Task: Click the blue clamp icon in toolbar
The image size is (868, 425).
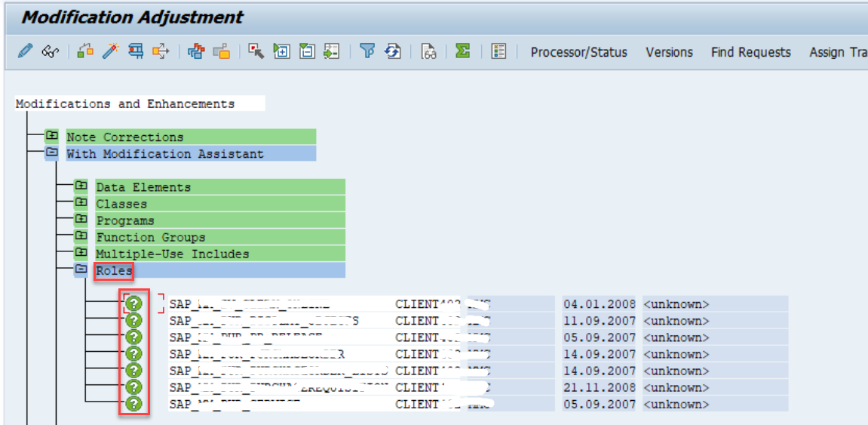Action: [135, 51]
